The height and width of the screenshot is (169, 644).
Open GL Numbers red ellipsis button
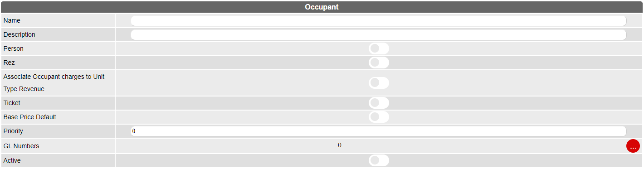pos(633,146)
